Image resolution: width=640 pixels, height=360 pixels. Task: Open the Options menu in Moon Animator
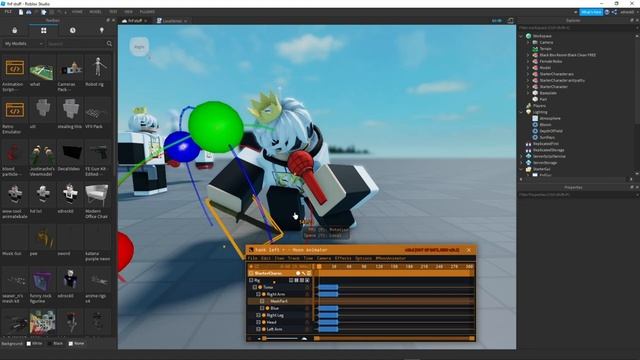(363, 258)
